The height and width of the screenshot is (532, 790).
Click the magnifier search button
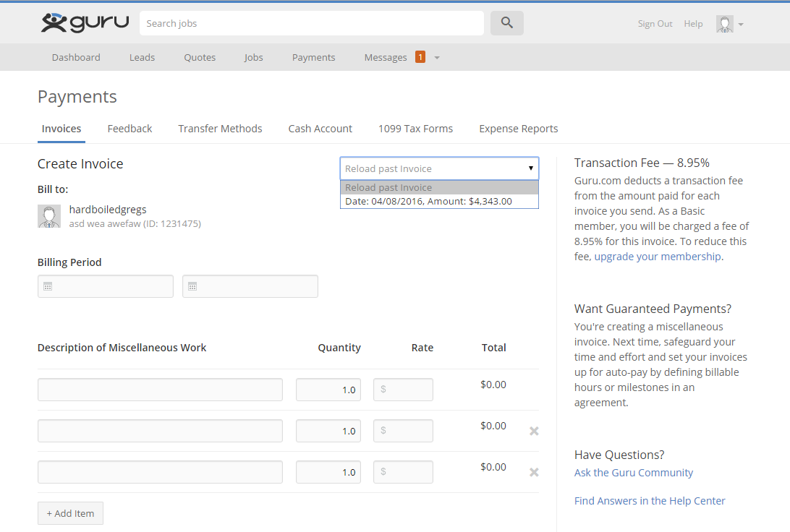click(x=507, y=23)
